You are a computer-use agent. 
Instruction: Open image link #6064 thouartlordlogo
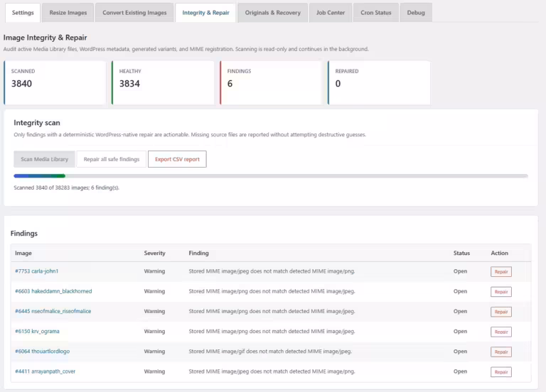pos(42,352)
